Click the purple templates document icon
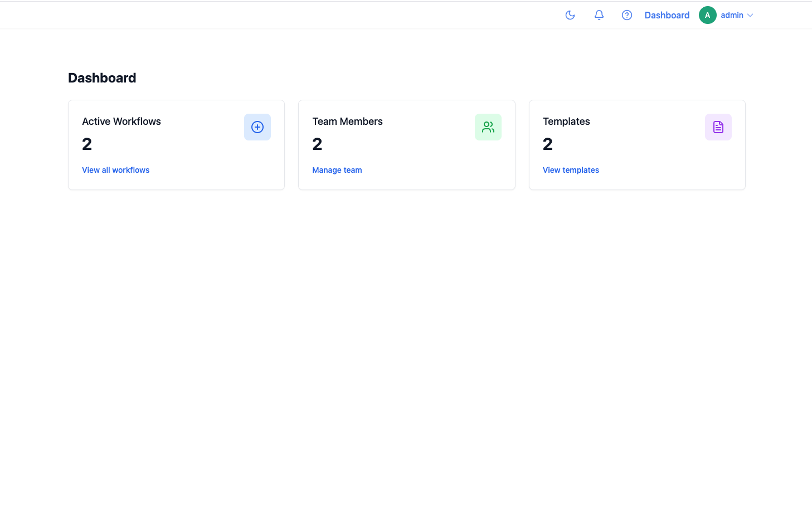This screenshot has width=812, height=520. (x=718, y=127)
